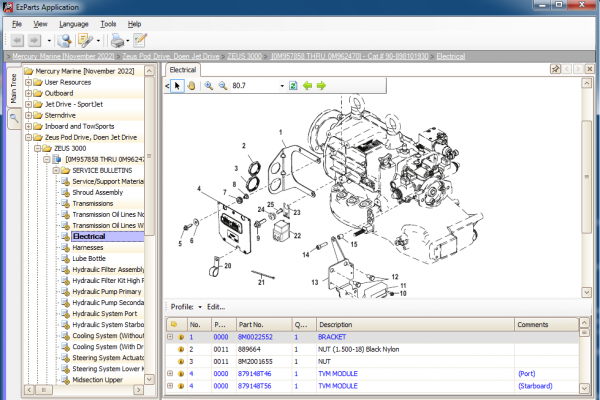600x400 pixels.
Task: Go to next diagram with green right arrow
Action: (x=321, y=86)
